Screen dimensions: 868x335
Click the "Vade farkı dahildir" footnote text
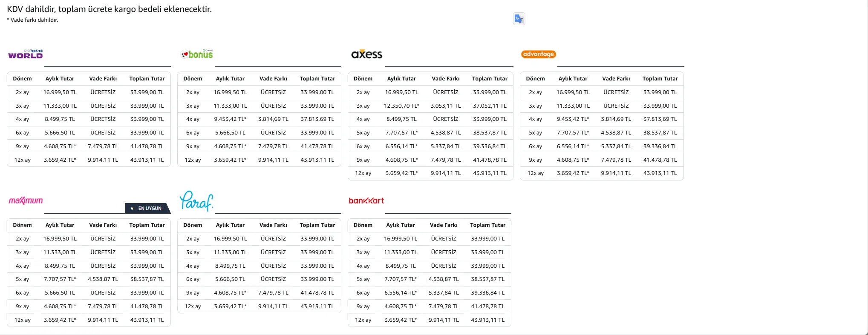(x=34, y=20)
